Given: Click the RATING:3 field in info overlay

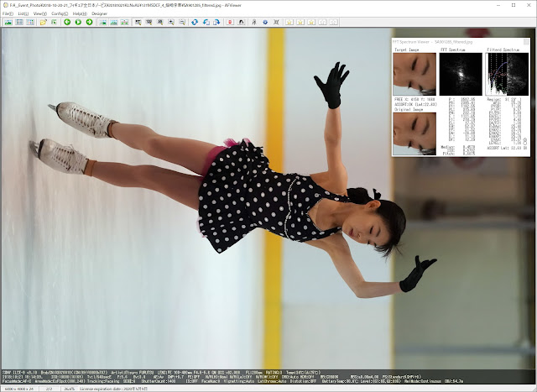Looking at the screenshot, I should click(x=274, y=372).
